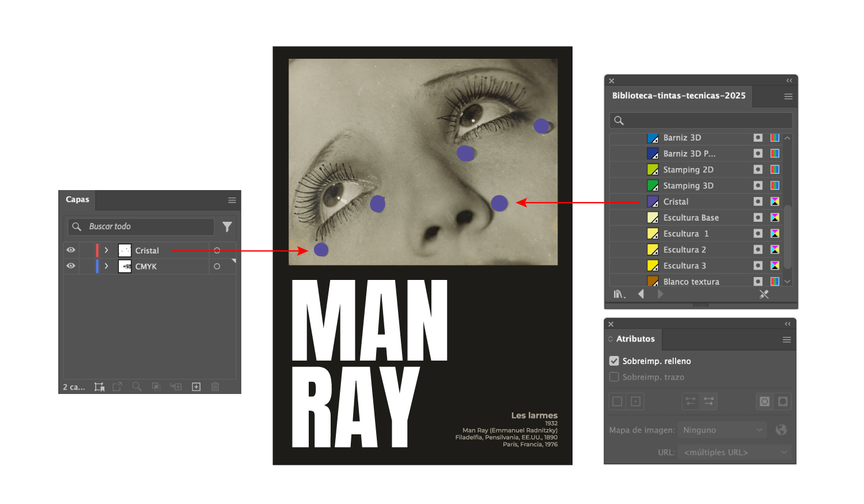Select the Stamping 3D swatch

688,185
